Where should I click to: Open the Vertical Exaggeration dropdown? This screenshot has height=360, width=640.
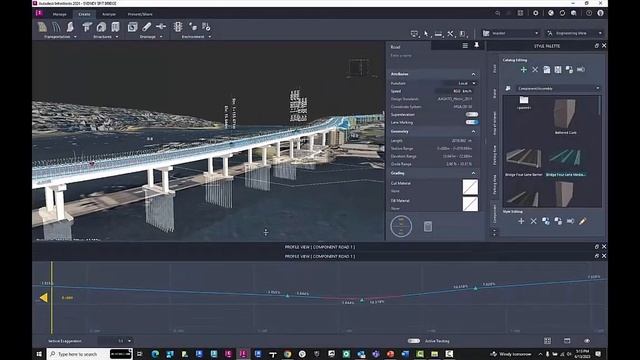coord(115,341)
